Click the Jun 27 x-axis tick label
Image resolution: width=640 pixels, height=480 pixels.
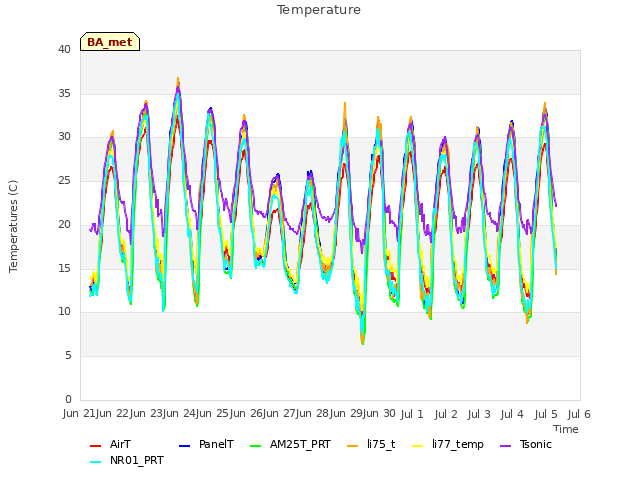click(x=280, y=413)
